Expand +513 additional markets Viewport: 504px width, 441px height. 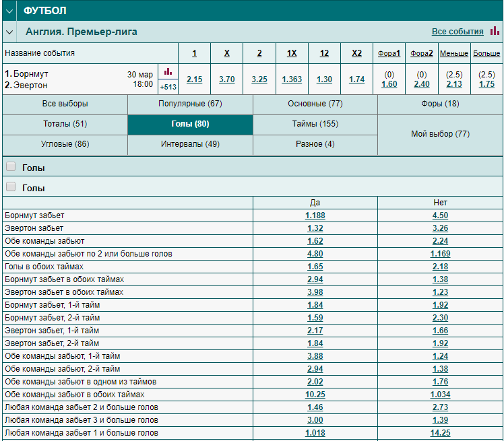[x=168, y=87]
